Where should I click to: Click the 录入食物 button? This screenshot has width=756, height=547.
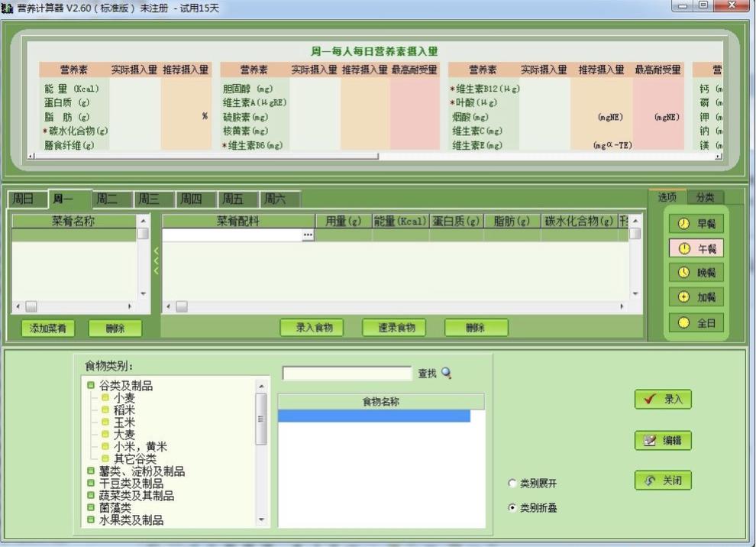[x=312, y=328]
